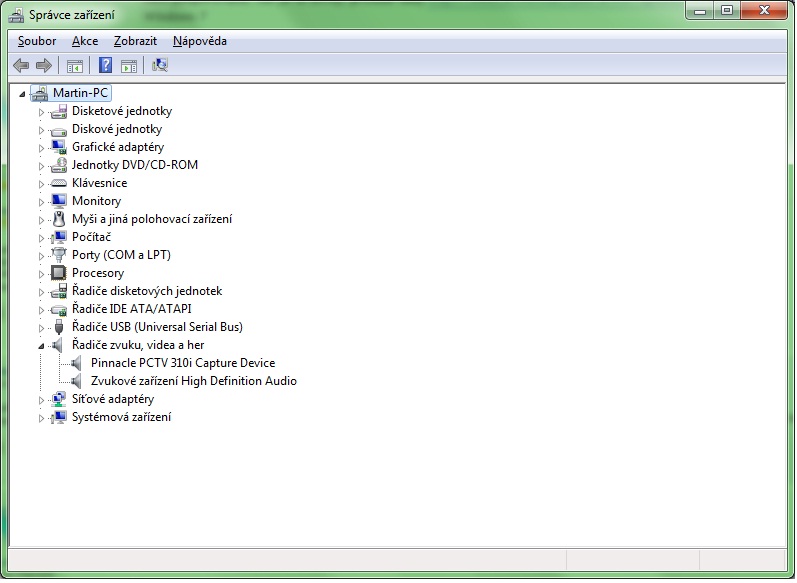
Task: Open the Soubor menu
Action: click(x=37, y=41)
